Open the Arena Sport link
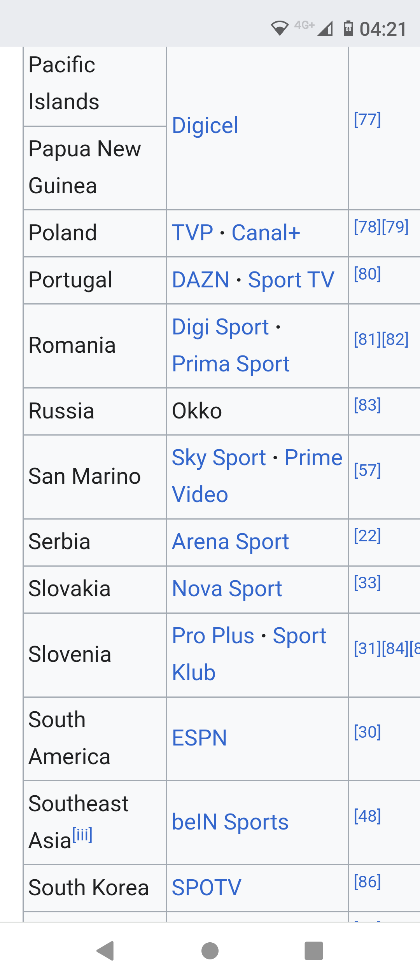The width and height of the screenshot is (420, 980). click(x=231, y=542)
